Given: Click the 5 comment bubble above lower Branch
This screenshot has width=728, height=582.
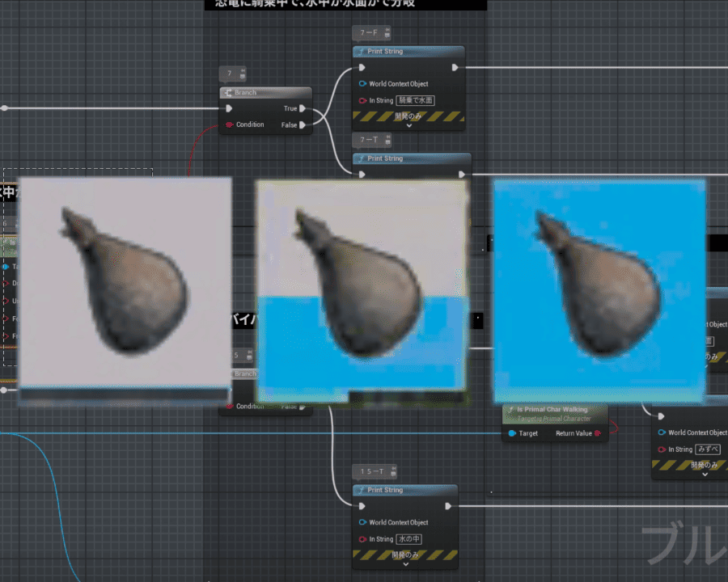Looking at the screenshot, I should [236, 355].
